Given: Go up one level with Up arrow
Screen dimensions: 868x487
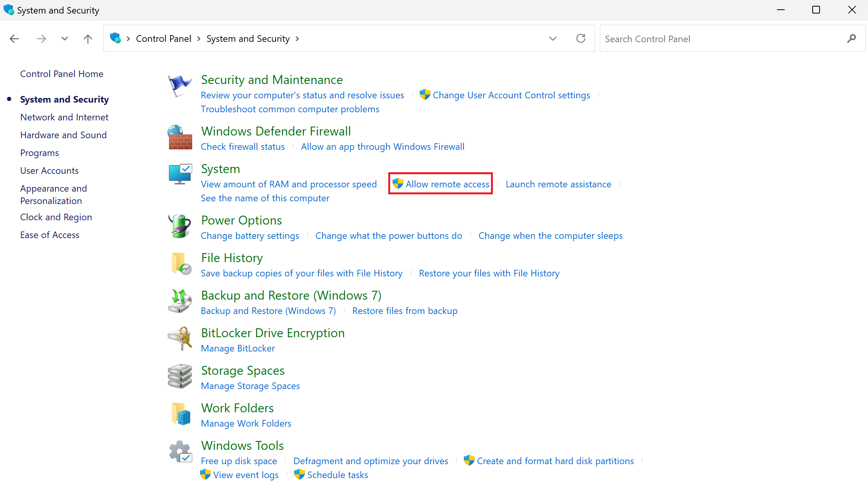Looking at the screenshot, I should pos(88,39).
